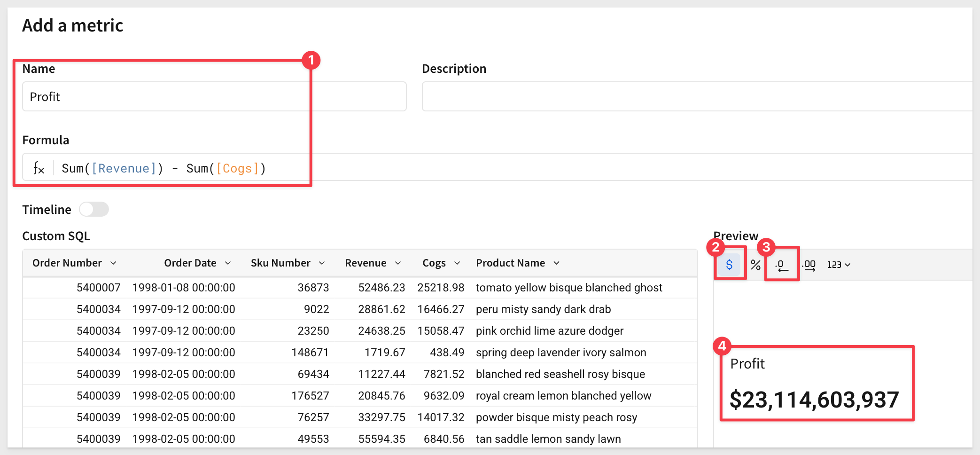The image size is (980, 455).
Task: Expand the Order Number column menu
Action: pyautogui.click(x=113, y=263)
